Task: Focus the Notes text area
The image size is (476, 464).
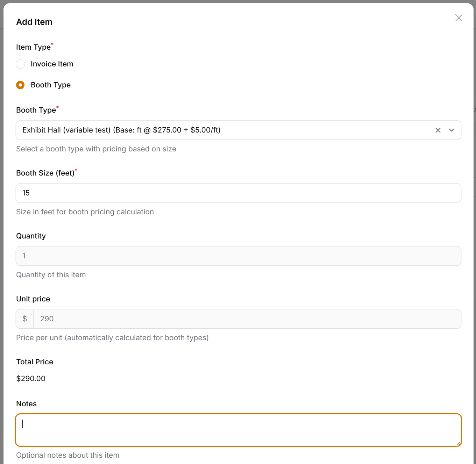Action: click(x=238, y=430)
